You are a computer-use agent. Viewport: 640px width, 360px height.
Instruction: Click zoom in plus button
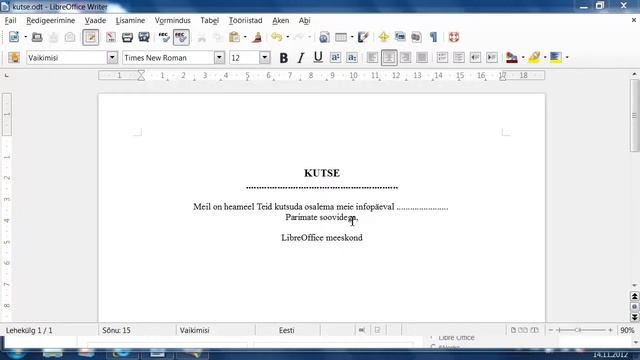[610, 330]
